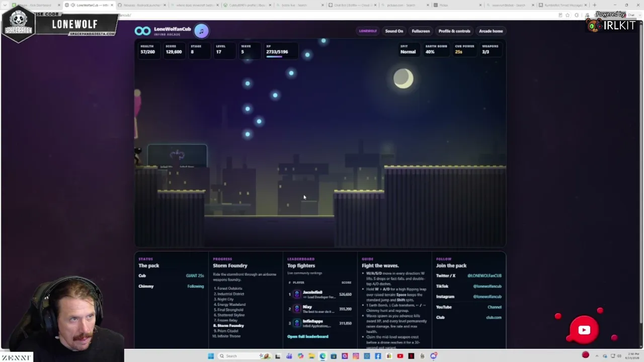Click the purple music note button
This screenshot has height=362, width=644.
point(201,31)
